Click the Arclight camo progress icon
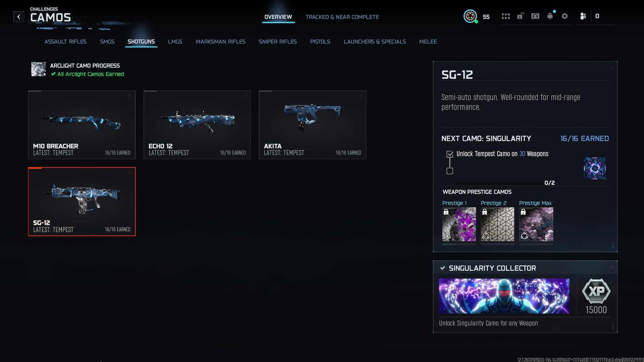 [x=38, y=69]
